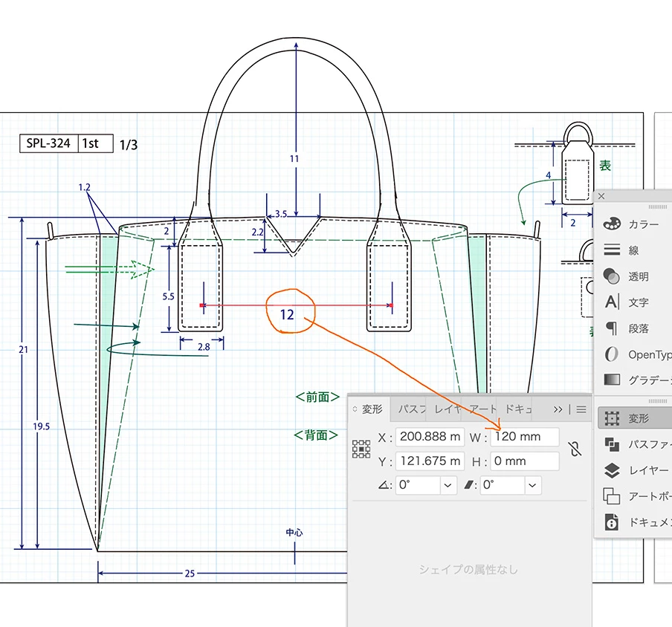672x627 pixels.
Task: Click the W width field showing 120 mm
Action: click(x=525, y=437)
